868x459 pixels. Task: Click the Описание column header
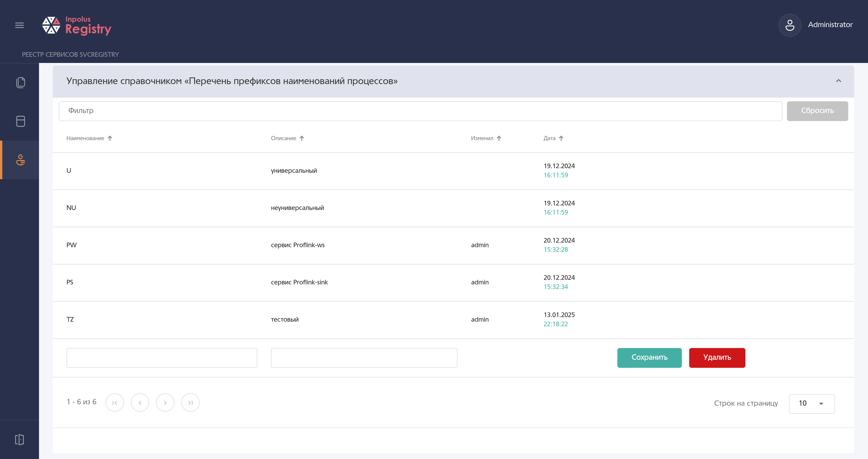(283, 138)
